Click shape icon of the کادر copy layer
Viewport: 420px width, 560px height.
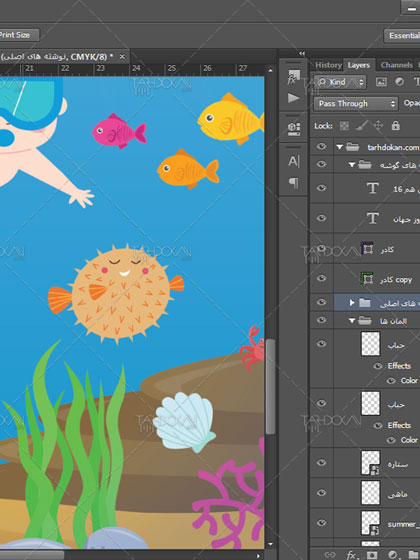(x=367, y=278)
